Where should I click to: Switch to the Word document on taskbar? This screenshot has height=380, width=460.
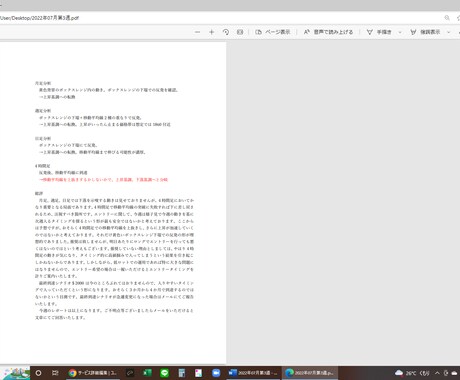point(253,373)
